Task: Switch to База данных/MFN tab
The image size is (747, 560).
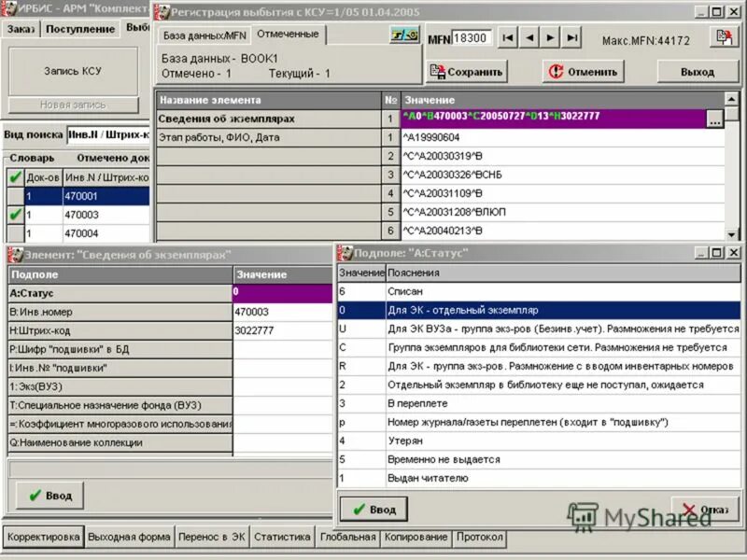Action: pyautogui.click(x=204, y=35)
